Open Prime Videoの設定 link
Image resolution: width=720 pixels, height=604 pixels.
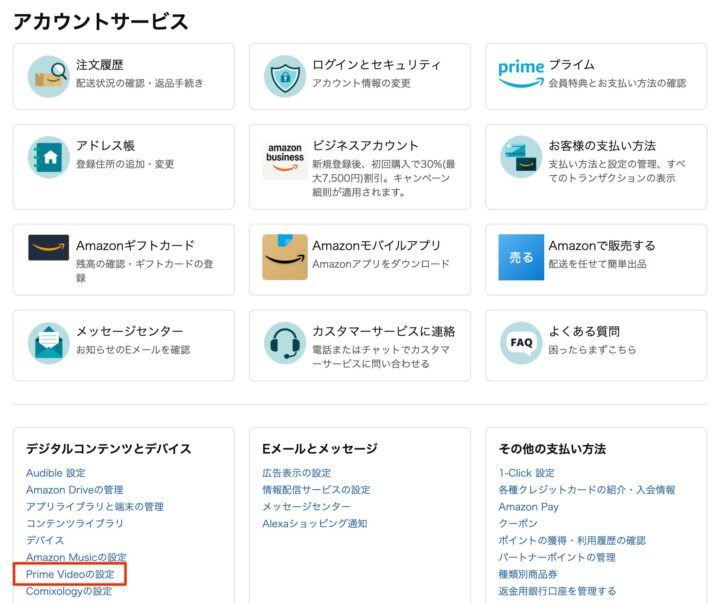click(x=70, y=574)
